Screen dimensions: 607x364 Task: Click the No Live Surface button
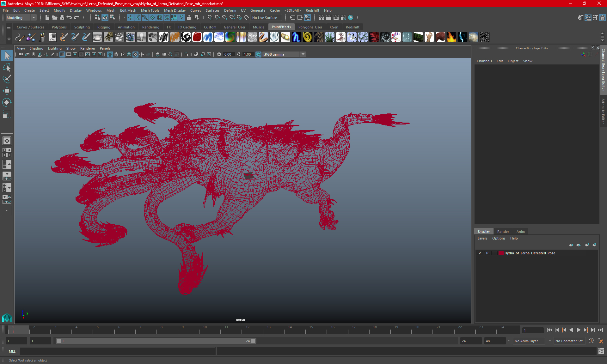tap(265, 18)
